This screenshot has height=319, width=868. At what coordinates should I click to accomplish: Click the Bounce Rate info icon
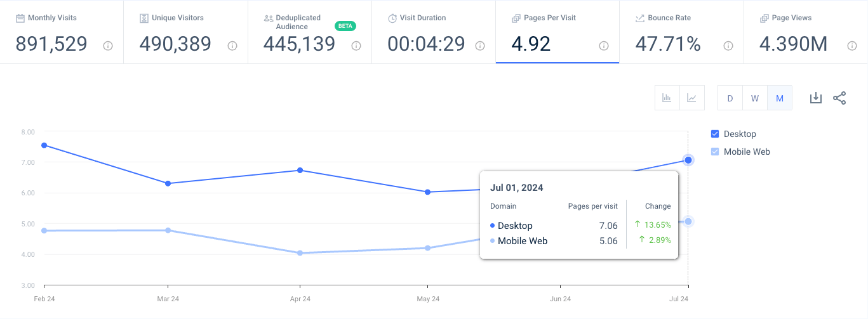click(x=728, y=46)
